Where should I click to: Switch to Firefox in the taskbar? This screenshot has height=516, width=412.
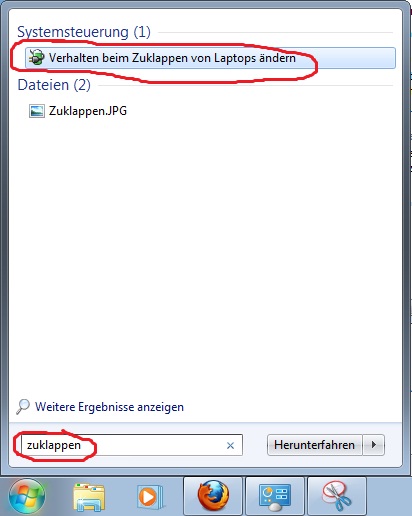tap(213, 496)
